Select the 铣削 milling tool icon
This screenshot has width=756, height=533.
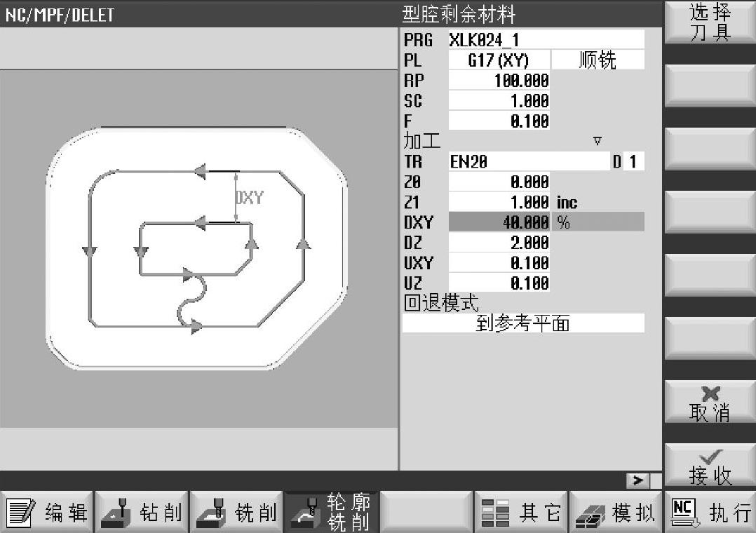pos(210,513)
